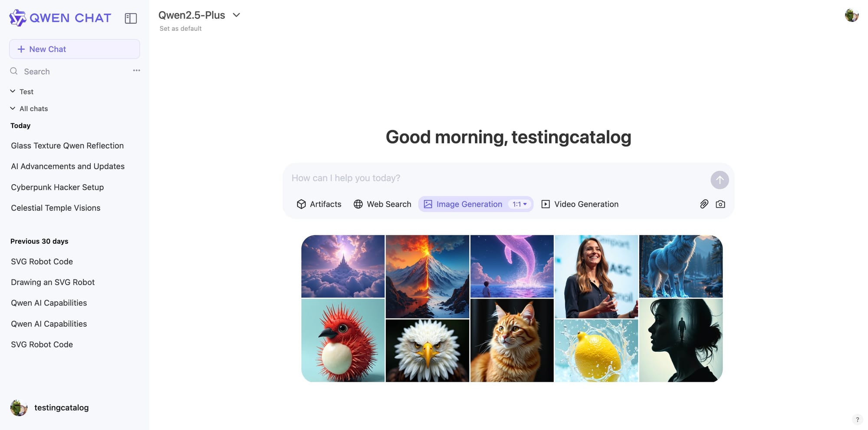Click the paperclip attach file icon

[704, 204]
